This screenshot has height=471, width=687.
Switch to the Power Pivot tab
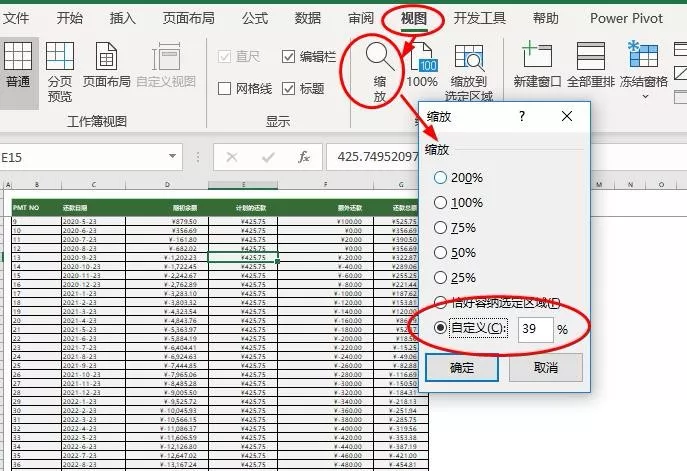[x=626, y=18]
